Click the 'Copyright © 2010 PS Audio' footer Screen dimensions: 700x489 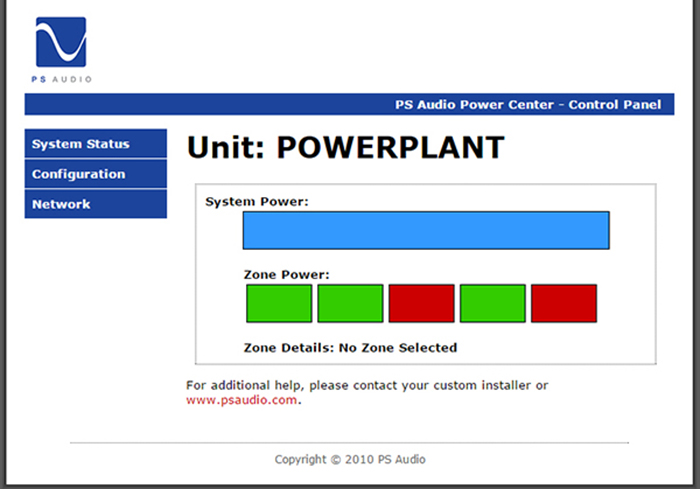(x=350, y=460)
